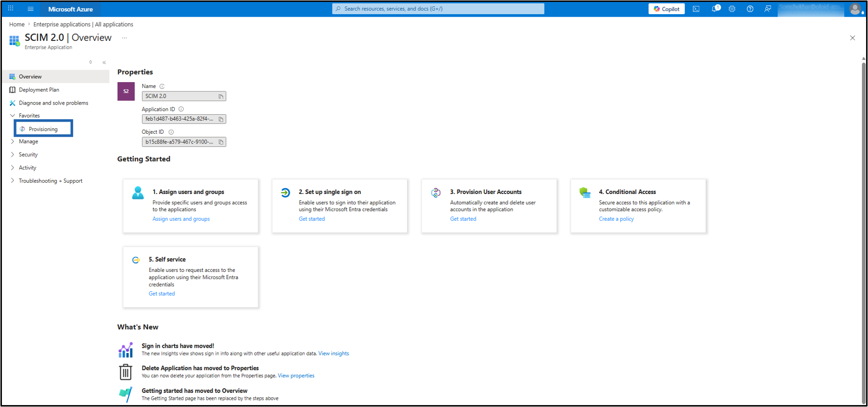Click the Microsoft Azure logo text

[71, 9]
